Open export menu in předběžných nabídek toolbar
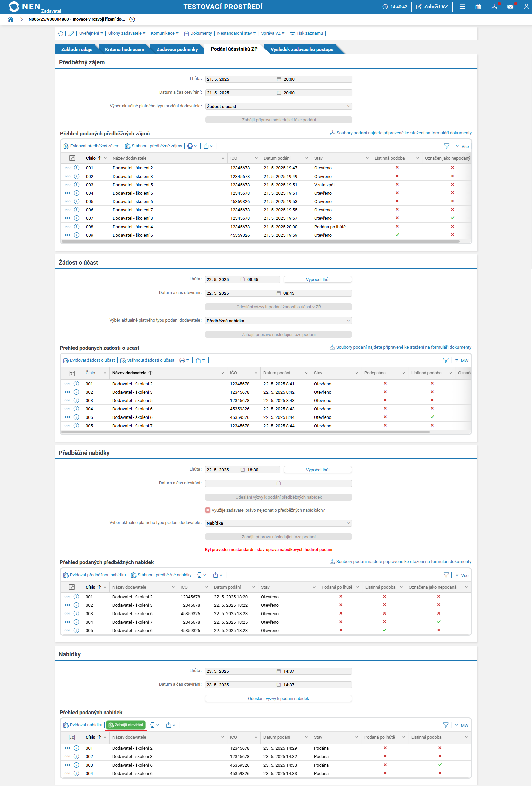The height and width of the screenshot is (786, 532). coord(218,575)
